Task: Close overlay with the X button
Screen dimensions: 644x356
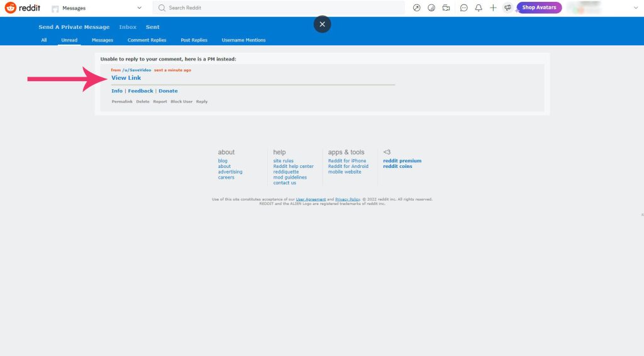Action: (322, 25)
